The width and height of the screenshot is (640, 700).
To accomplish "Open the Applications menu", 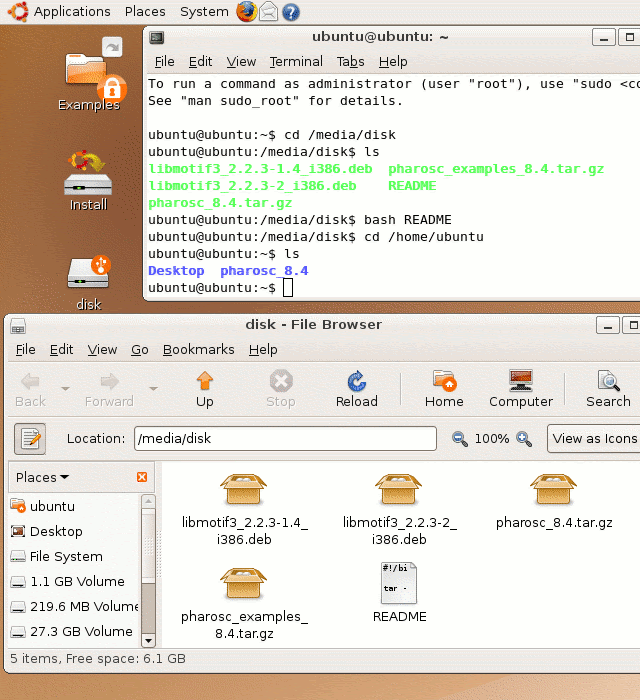I will (x=72, y=12).
